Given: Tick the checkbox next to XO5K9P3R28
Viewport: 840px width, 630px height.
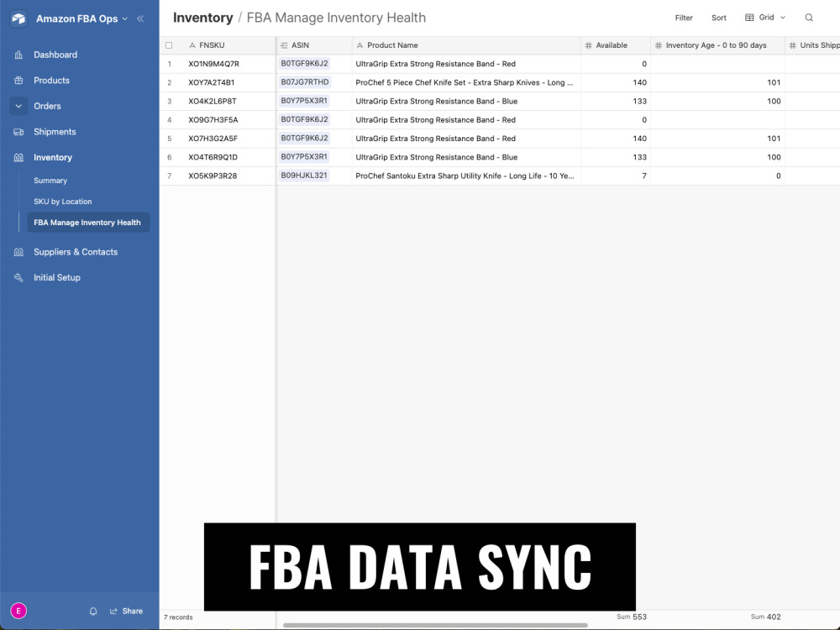Looking at the screenshot, I should pos(169,176).
